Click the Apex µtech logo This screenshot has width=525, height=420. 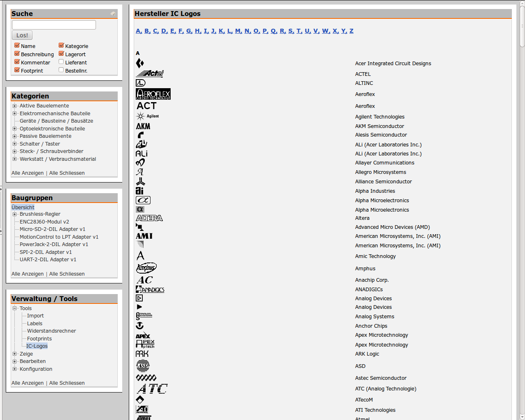coord(145,344)
